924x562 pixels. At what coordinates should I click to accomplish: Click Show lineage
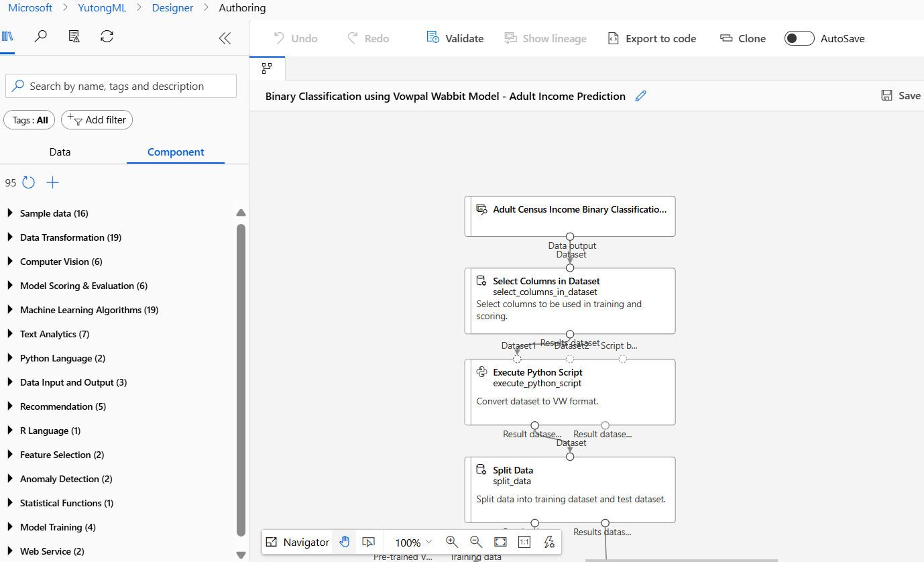(546, 38)
